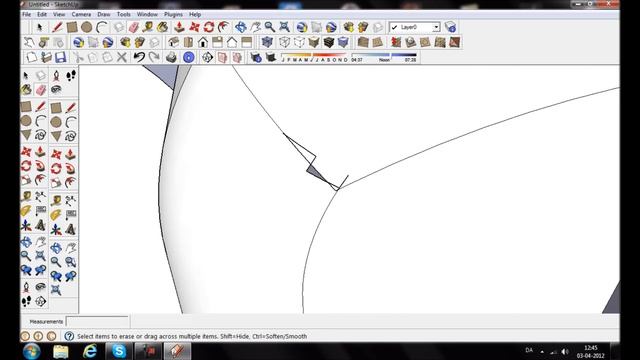Launch Internet Explorer from taskbar

tap(90, 351)
